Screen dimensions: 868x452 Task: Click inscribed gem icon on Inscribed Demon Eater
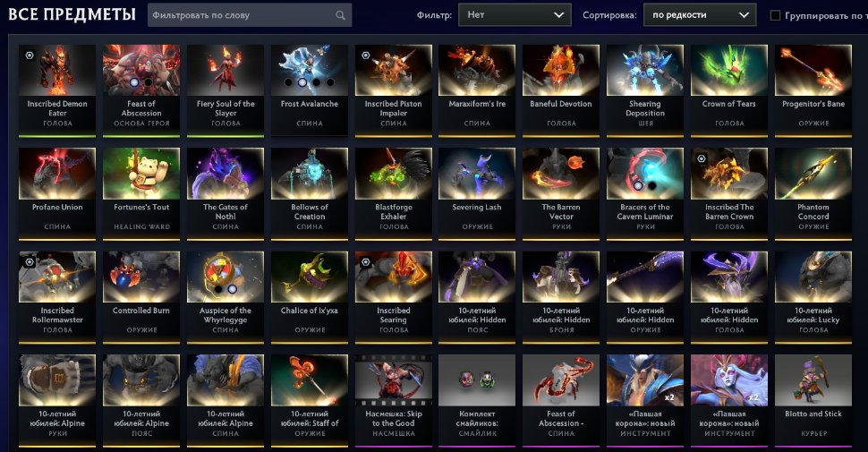click(30, 55)
